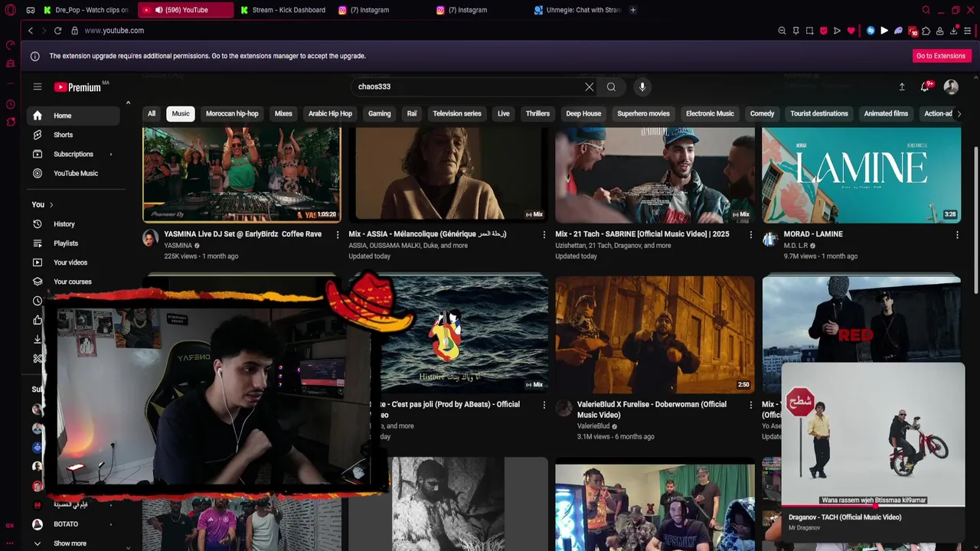Open the Draganov TACH miniplayer video
Image resolution: width=980 pixels, height=551 pixels.
873,434
